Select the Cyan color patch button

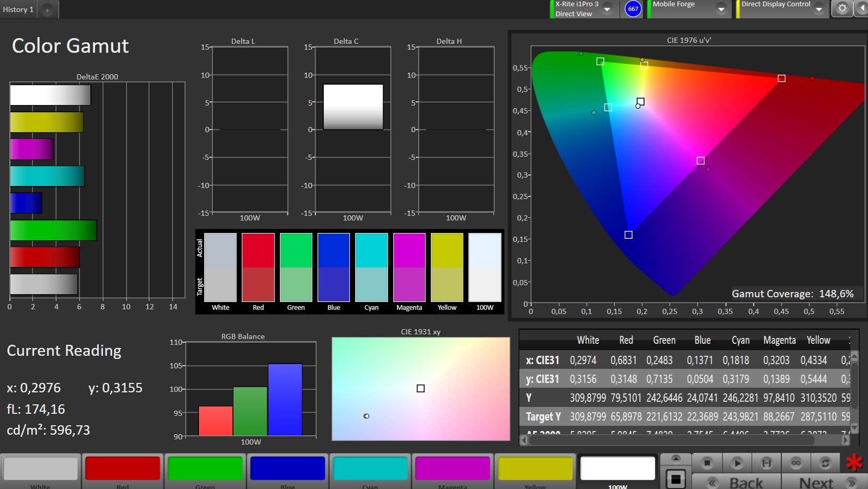370,471
